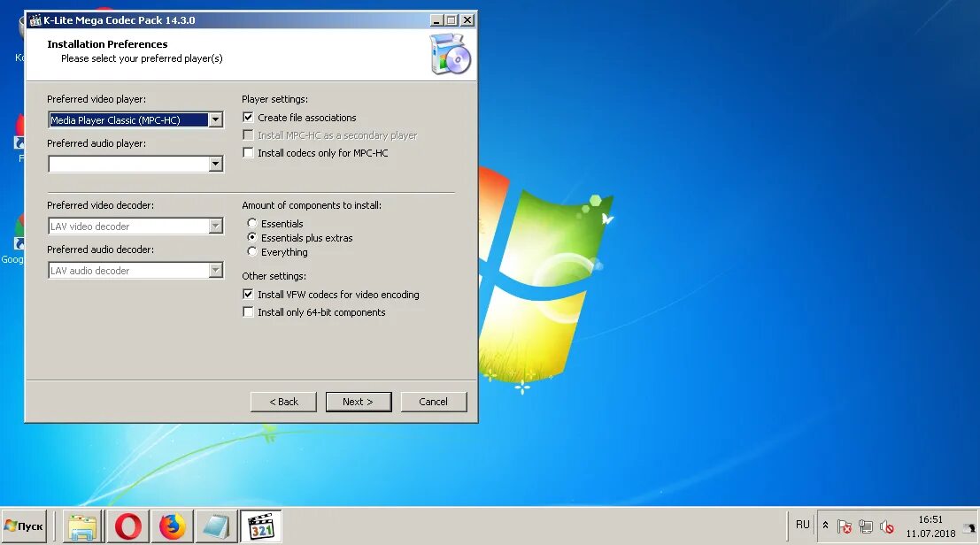Click the Show desktop button
980x545 pixels.
(x=970, y=526)
